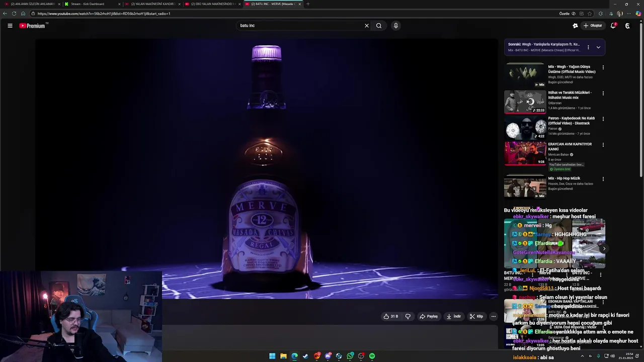Open more actions under the video
Screen dimensions: 644x362
click(494, 316)
